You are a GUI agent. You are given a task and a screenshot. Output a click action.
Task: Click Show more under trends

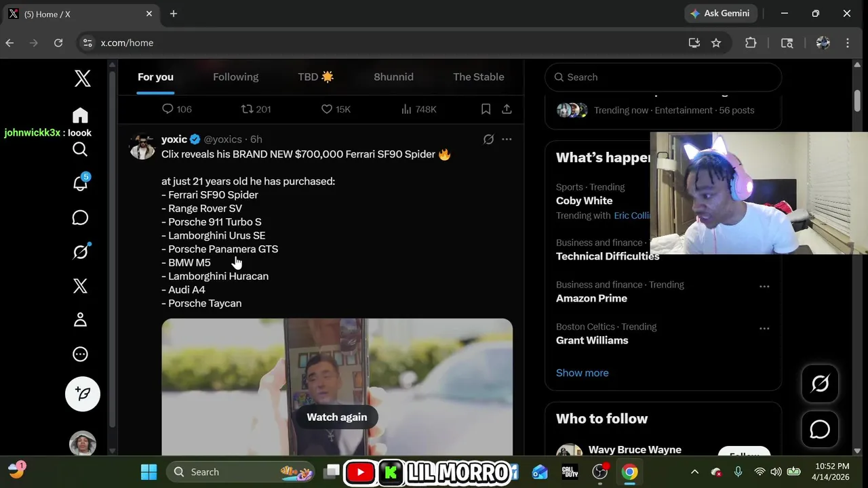pos(582,373)
